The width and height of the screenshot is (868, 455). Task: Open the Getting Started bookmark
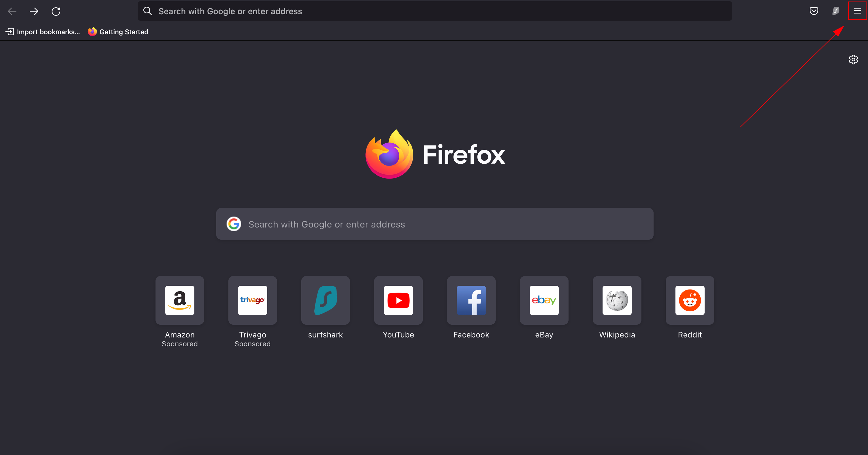[x=118, y=32]
